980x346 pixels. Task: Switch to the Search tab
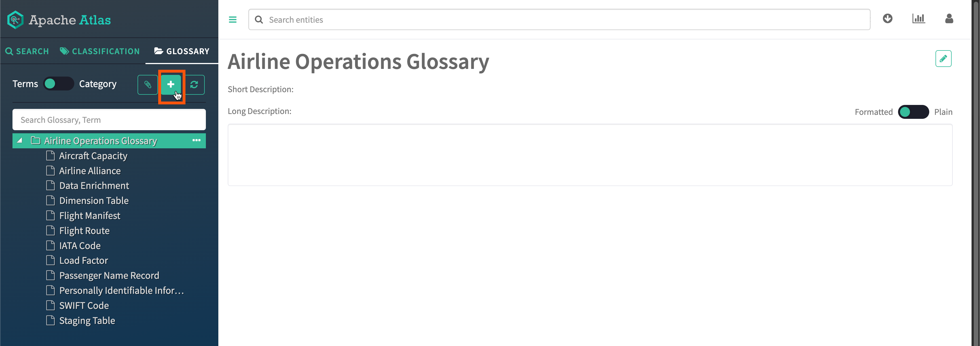(x=27, y=51)
